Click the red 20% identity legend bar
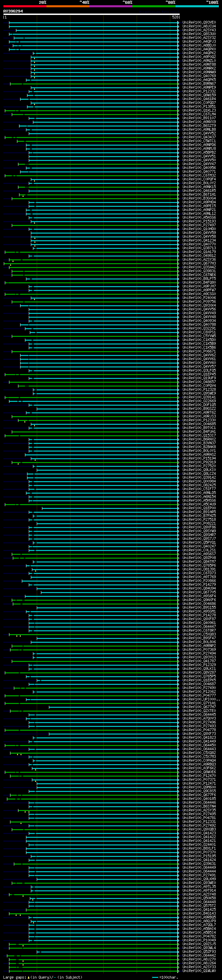The image size is (222, 980). [x=25, y=6]
